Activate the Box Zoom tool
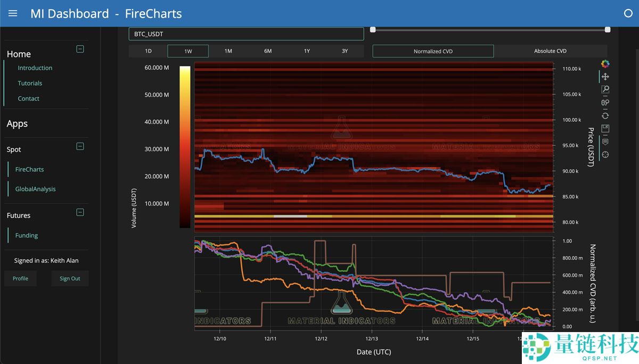Viewport: 639px width, 364px height. 605,89
